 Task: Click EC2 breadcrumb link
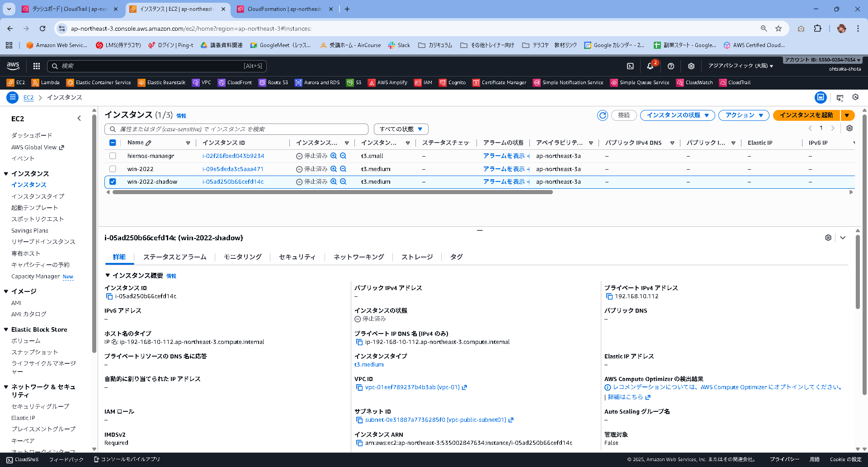pos(28,97)
